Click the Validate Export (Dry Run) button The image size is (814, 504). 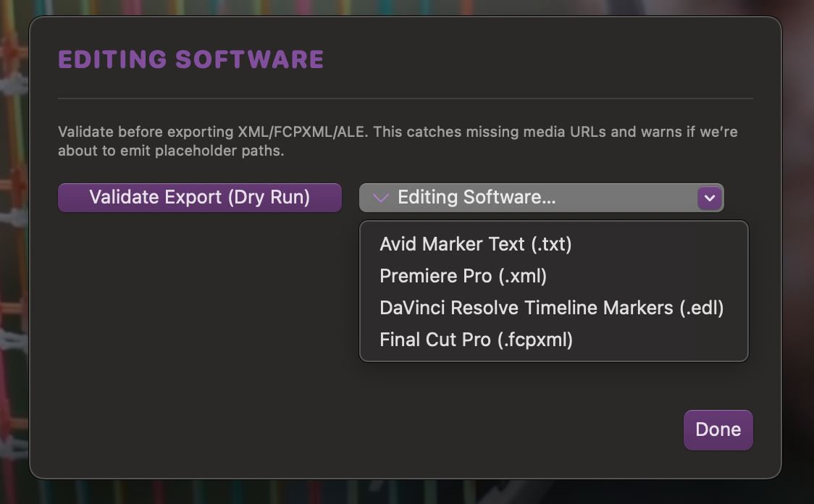[x=199, y=197]
